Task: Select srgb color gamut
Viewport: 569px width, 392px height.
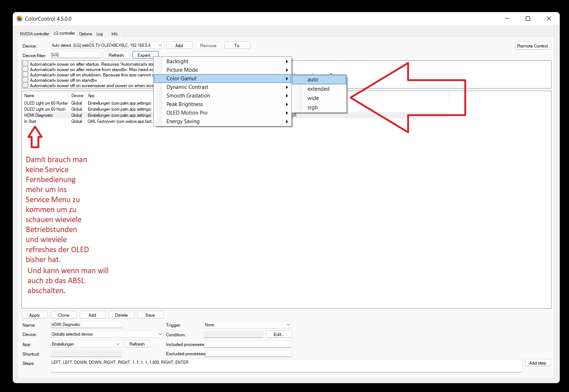Action: point(319,107)
